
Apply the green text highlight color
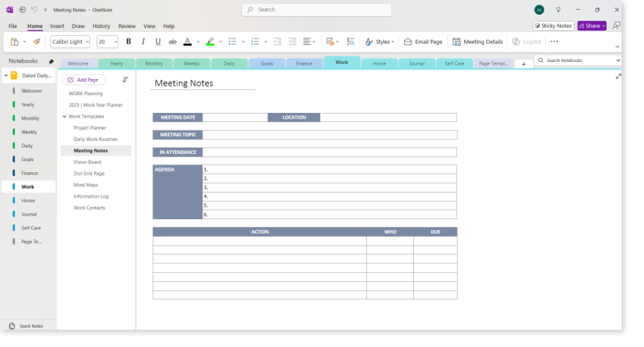210,42
